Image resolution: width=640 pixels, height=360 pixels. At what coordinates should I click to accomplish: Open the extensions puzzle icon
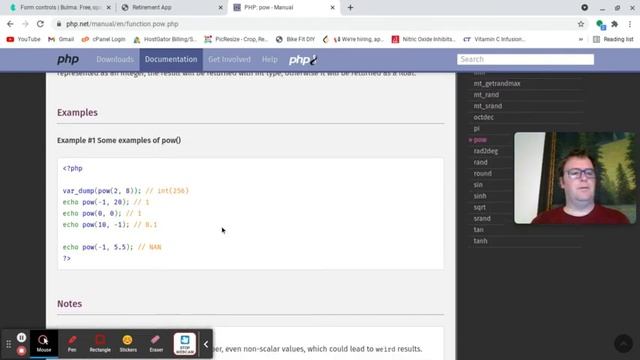click(x=614, y=24)
